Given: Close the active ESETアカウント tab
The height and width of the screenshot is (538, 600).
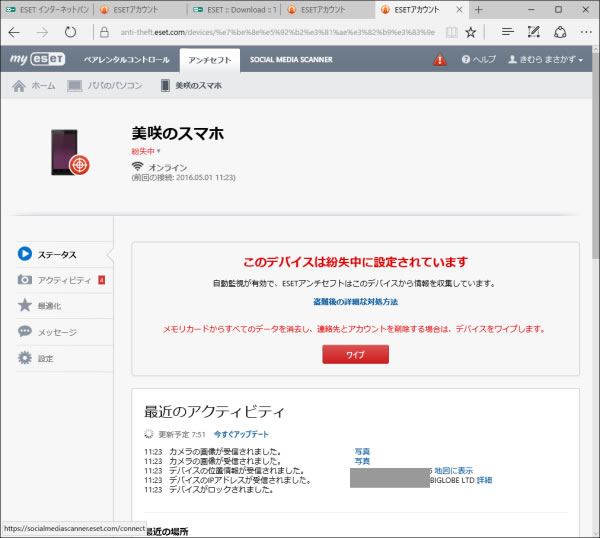Looking at the screenshot, I should (460, 10).
